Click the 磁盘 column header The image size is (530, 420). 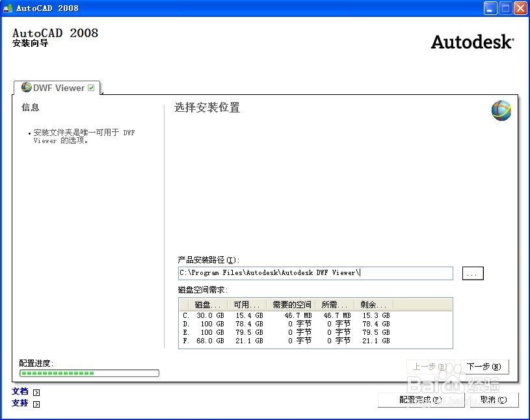tap(207, 305)
